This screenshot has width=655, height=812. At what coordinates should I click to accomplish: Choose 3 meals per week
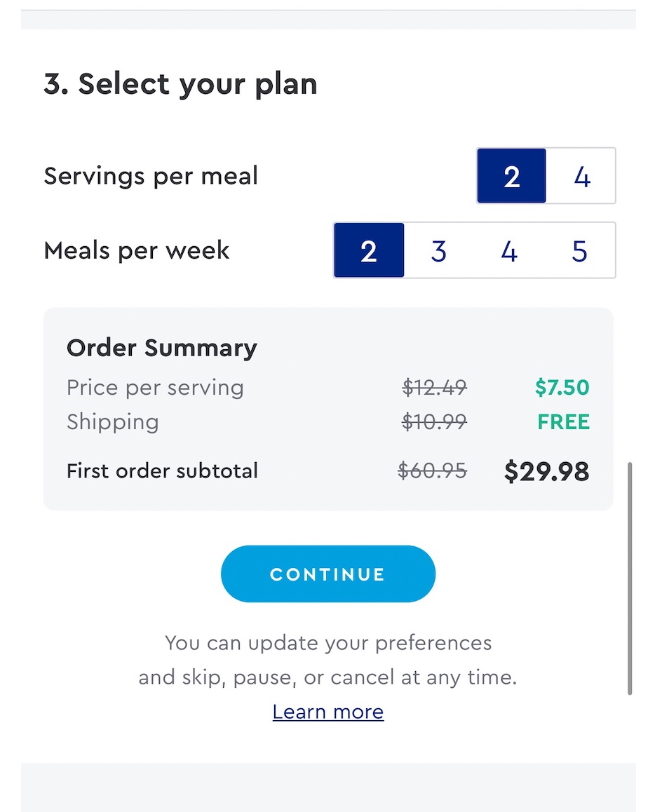tap(438, 250)
